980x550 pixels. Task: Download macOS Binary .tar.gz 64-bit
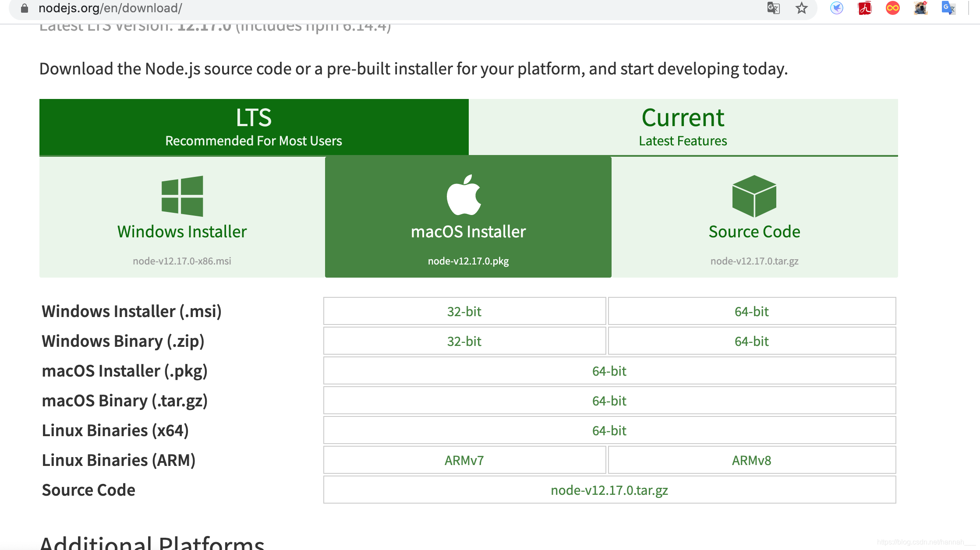(x=609, y=401)
